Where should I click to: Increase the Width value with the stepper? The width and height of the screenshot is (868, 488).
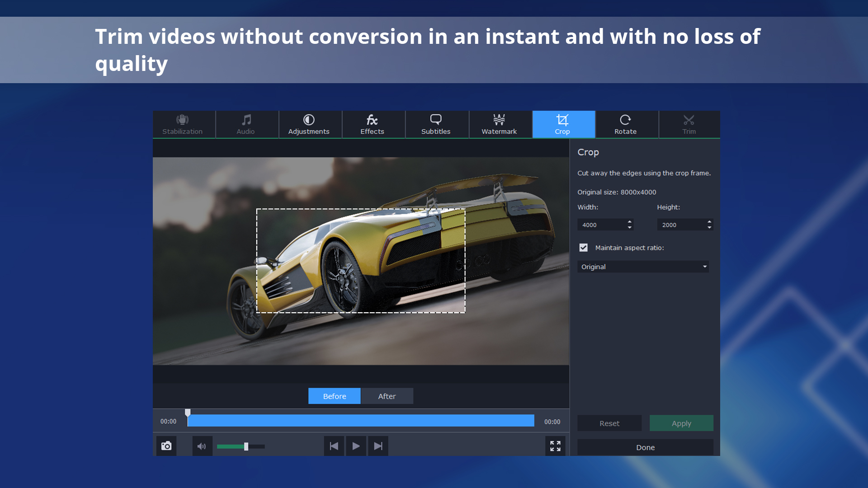tap(629, 222)
